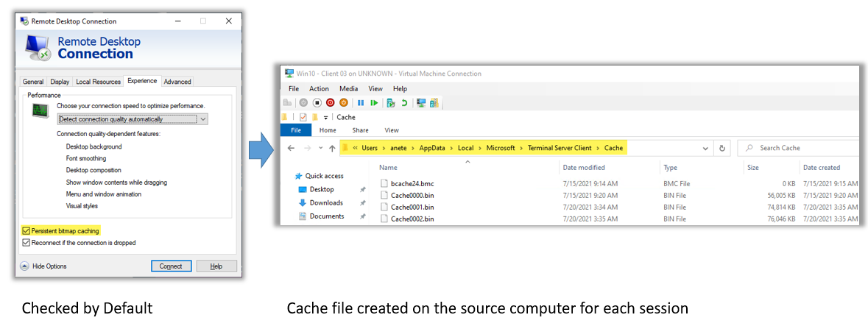This screenshot has height=326, width=868.
Task: Click the forward arrow in Explorer navigation
Action: coord(307,149)
